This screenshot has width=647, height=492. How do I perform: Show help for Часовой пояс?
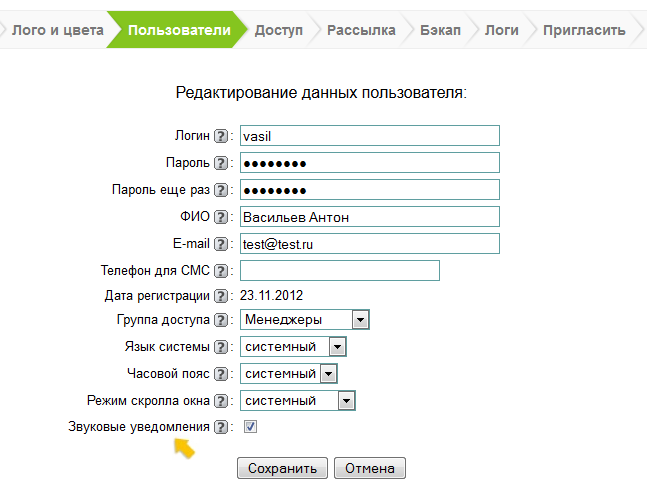coord(221,374)
